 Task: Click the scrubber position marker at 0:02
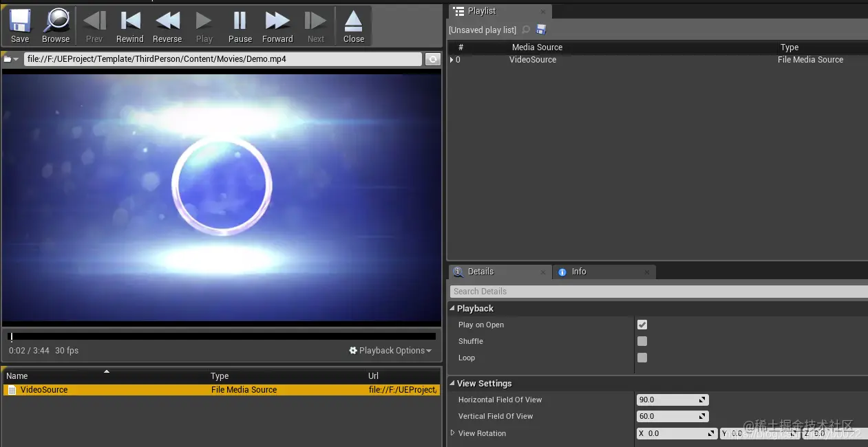[11, 337]
